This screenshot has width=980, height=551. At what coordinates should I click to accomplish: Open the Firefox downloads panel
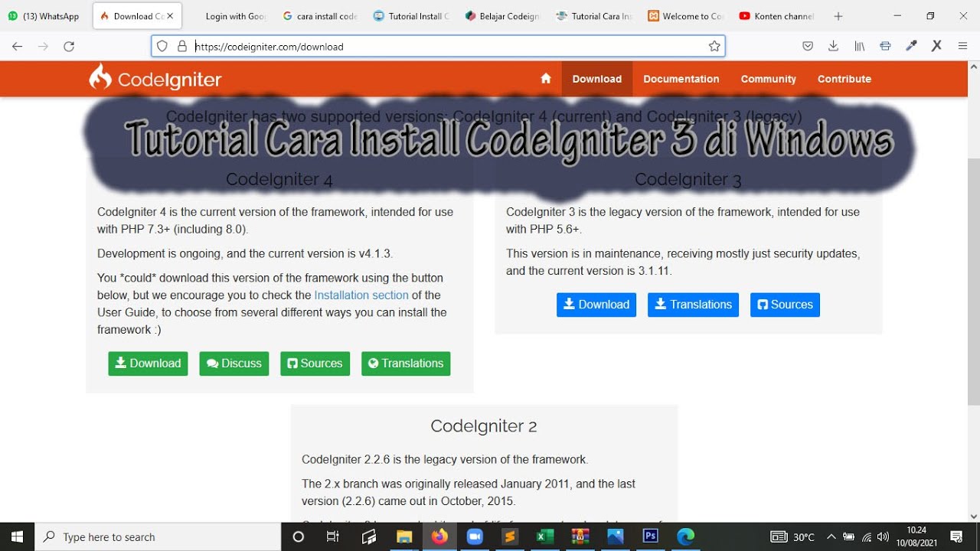pyautogui.click(x=833, y=47)
